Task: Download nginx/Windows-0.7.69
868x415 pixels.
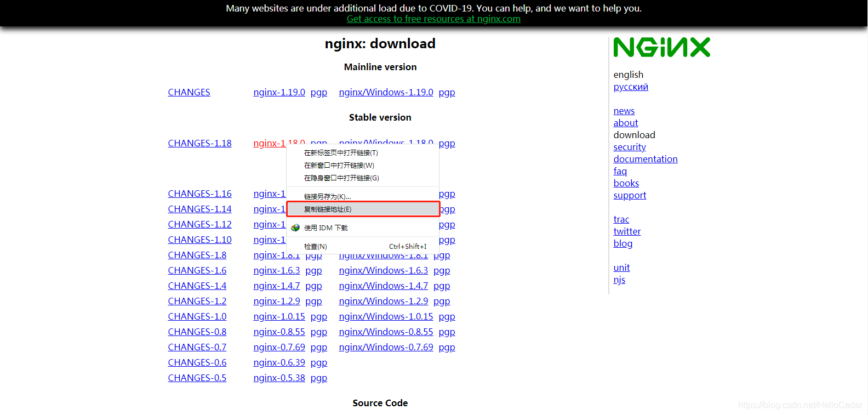Action: click(x=386, y=347)
